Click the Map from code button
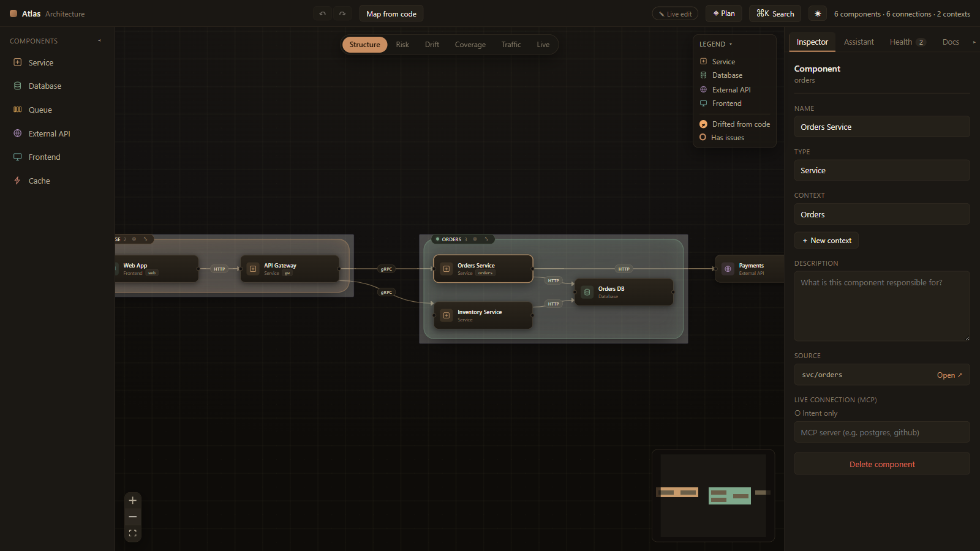The height and width of the screenshot is (551, 980). pos(391,13)
